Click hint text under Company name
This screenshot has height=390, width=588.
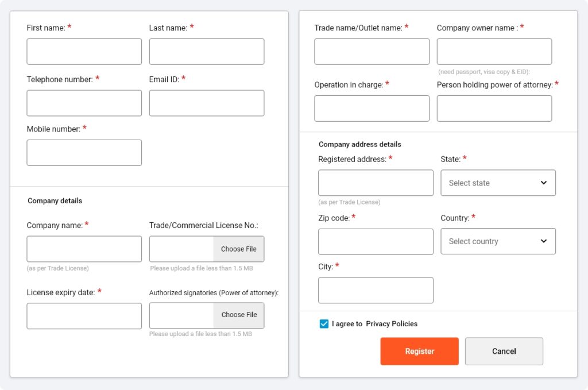point(58,268)
